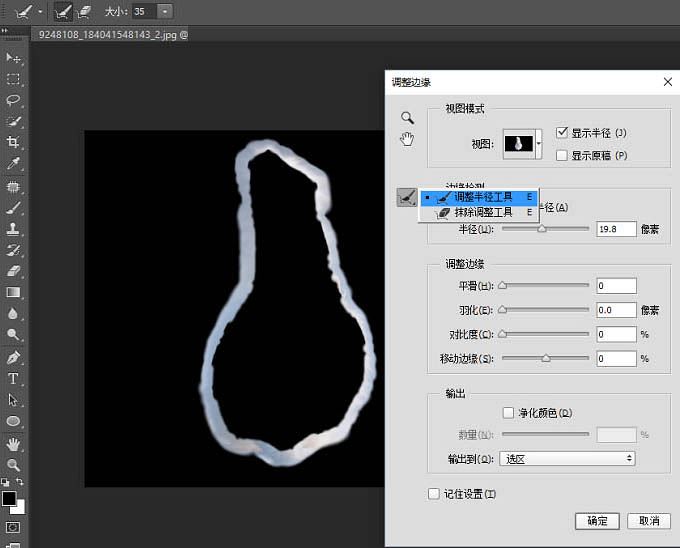The image size is (680, 548).
Task: Open the brush size dropdown showing 35
Action: point(165,11)
